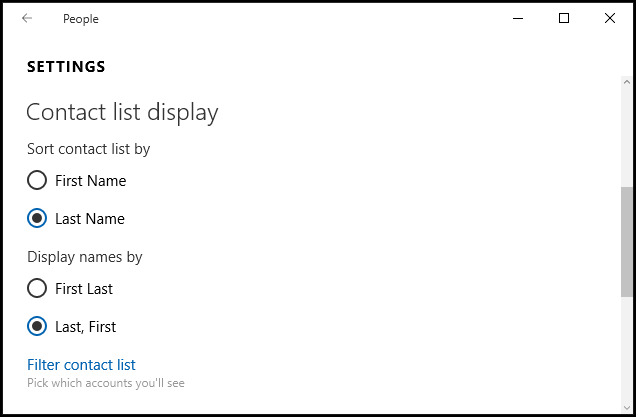
Task: Close the People app window
Action: 610,18
